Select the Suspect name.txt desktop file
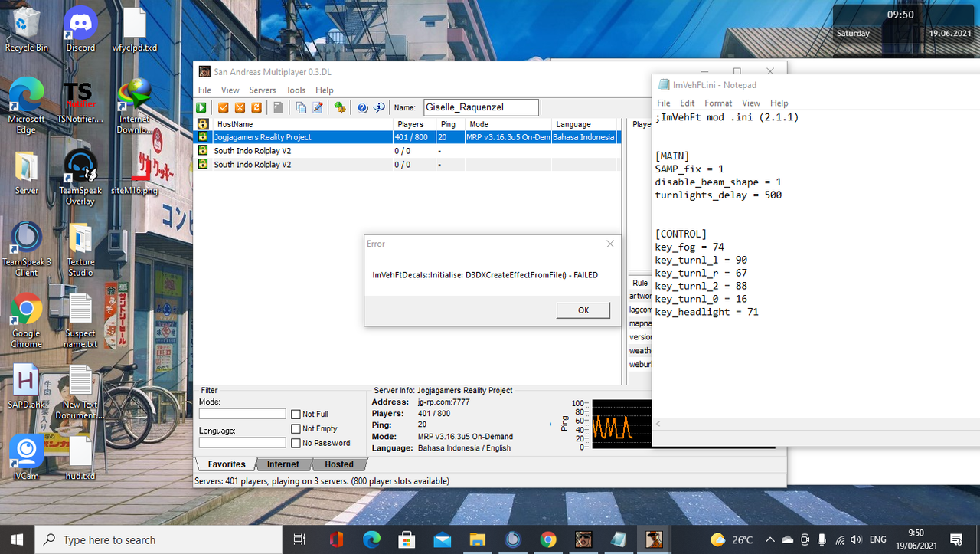The height and width of the screenshot is (554, 980). coord(80,320)
